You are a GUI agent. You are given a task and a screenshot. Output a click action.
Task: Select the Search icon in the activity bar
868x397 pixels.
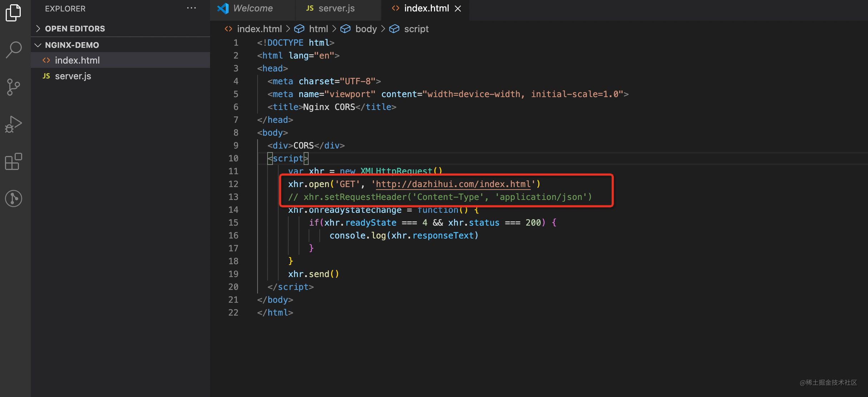click(13, 50)
